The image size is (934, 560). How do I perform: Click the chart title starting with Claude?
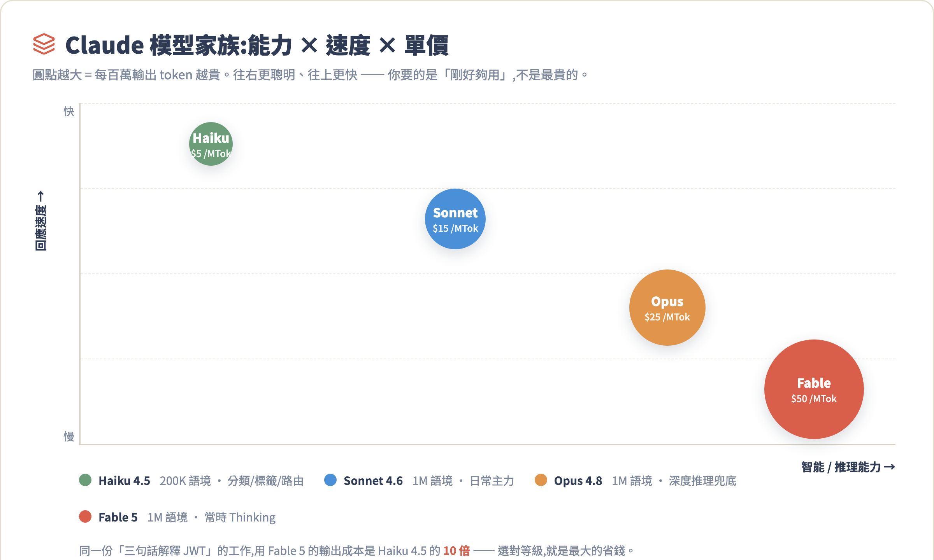[x=257, y=45]
